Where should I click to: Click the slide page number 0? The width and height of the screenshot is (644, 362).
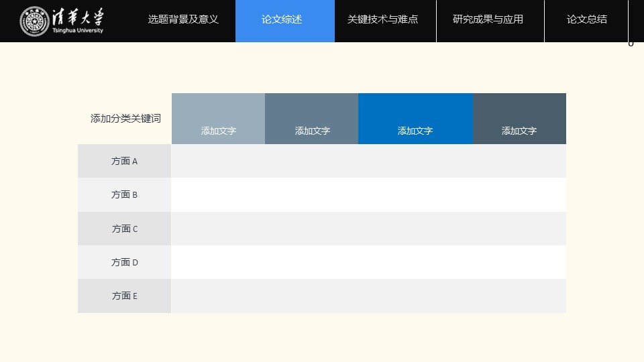click(631, 44)
